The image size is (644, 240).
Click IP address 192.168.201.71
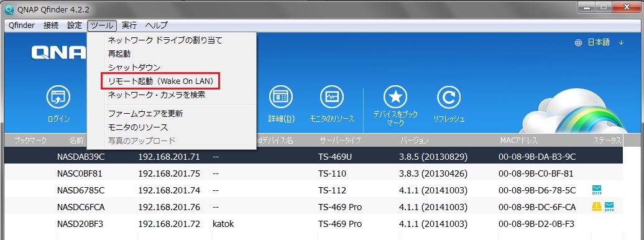pyautogui.click(x=169, y=157)
